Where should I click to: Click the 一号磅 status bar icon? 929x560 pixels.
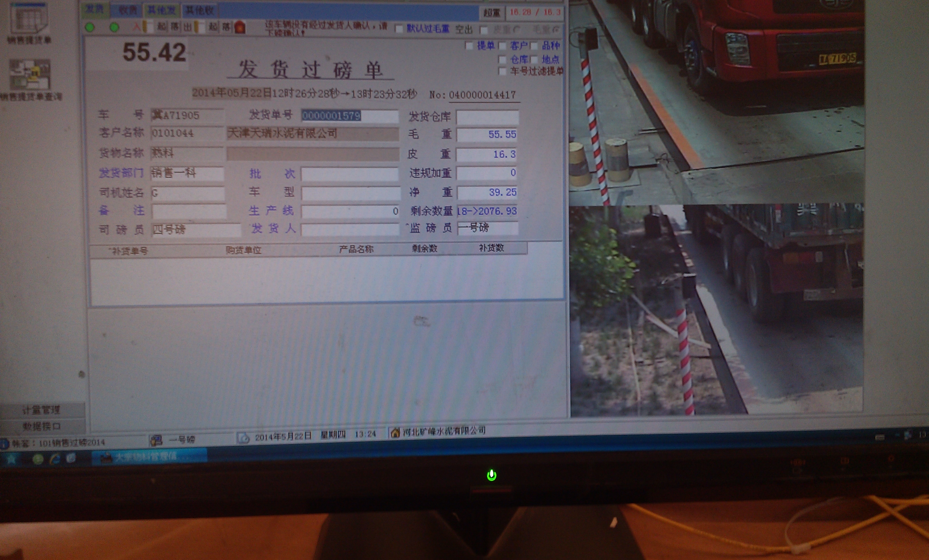(156, 439)
